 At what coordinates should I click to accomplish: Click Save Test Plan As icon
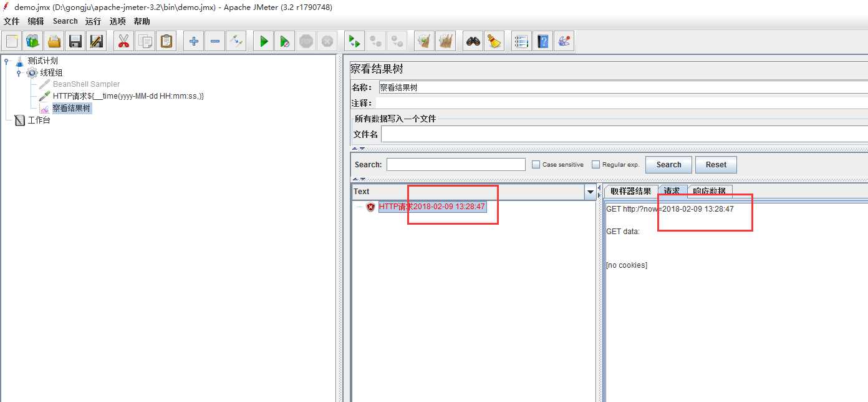click(97, 41)
